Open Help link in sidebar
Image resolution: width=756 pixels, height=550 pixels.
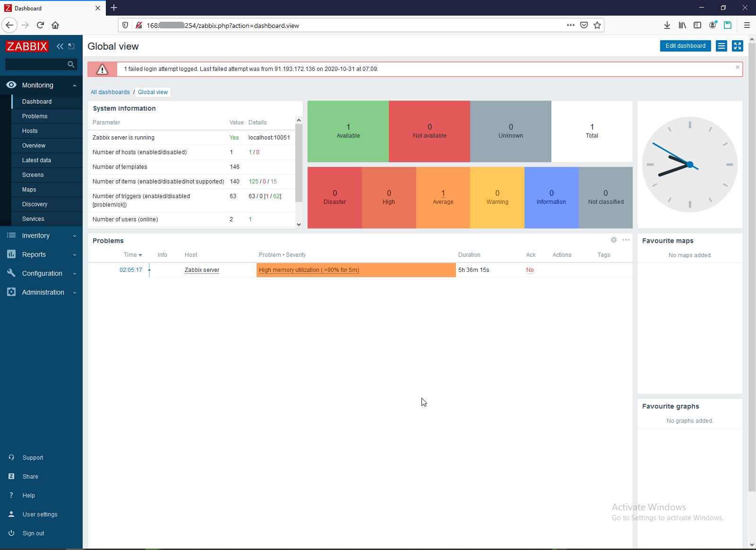pos(28,496)
